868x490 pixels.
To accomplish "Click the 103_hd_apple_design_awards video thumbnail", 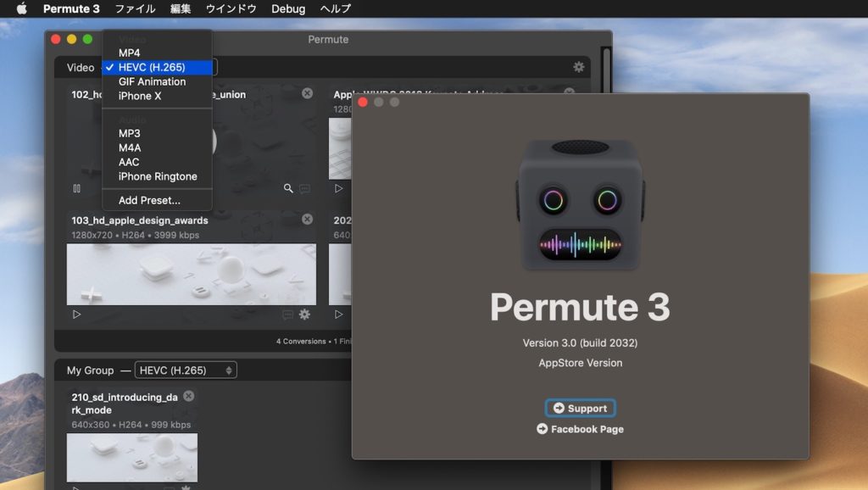I will tap(191, 273).
